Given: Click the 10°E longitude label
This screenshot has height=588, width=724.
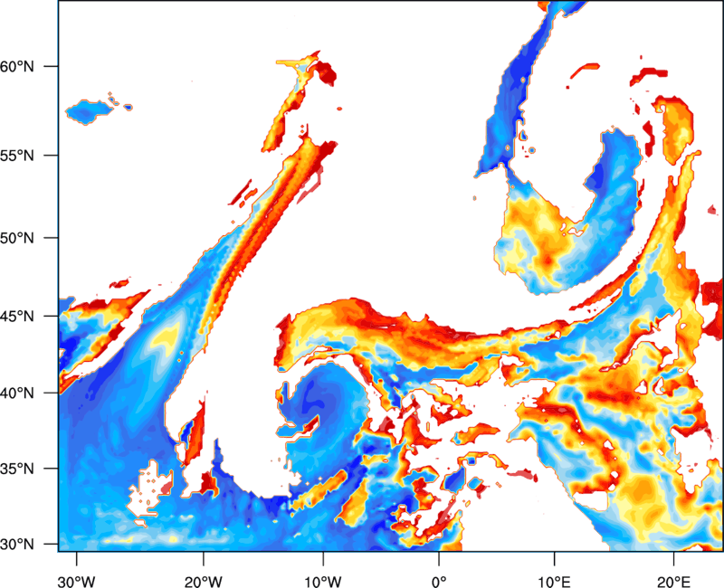Looking at the screenshot, I should 554,582.
